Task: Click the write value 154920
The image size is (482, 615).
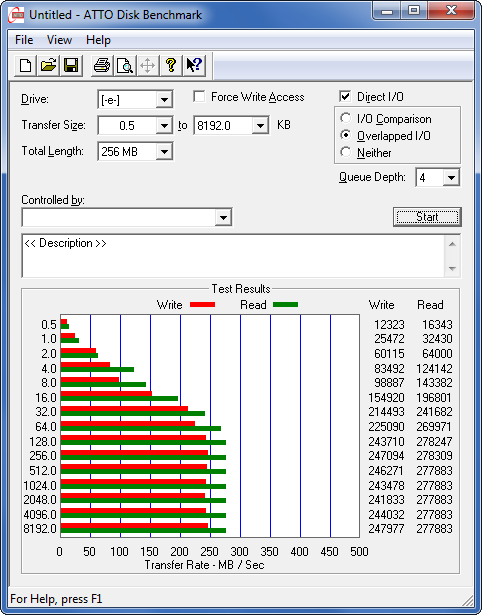Action: click(386, 398)
